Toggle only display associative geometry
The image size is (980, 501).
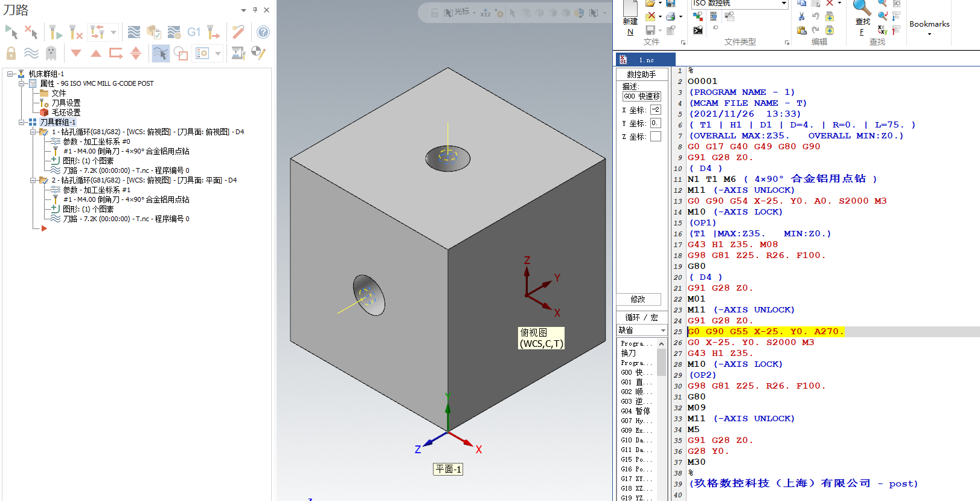[181, 53]
